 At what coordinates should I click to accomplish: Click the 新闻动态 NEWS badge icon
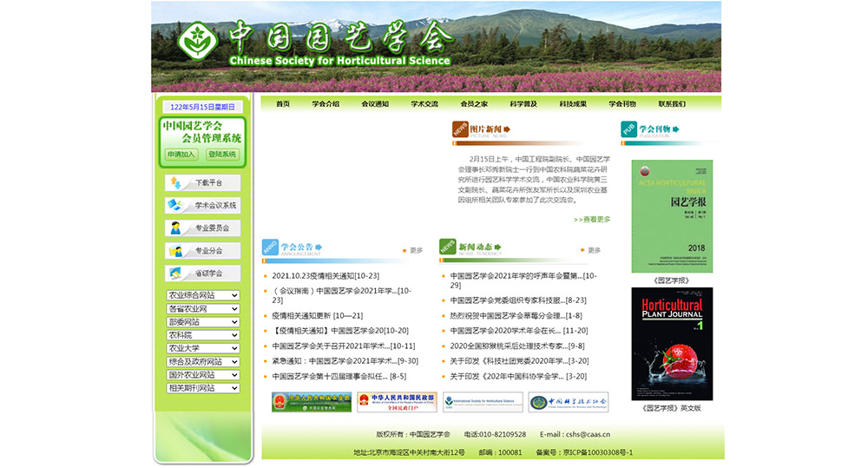[x=447, y=247]
